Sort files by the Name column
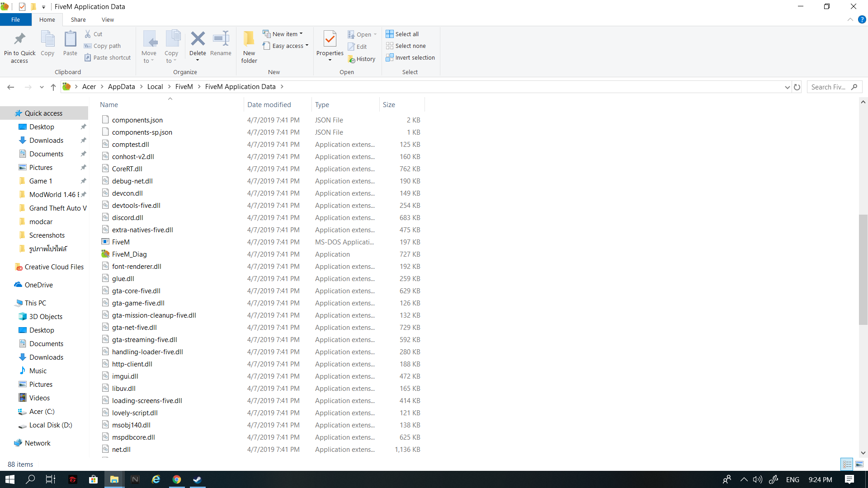The width and height of the screenshot is (868, 488). tap(170, 104)
